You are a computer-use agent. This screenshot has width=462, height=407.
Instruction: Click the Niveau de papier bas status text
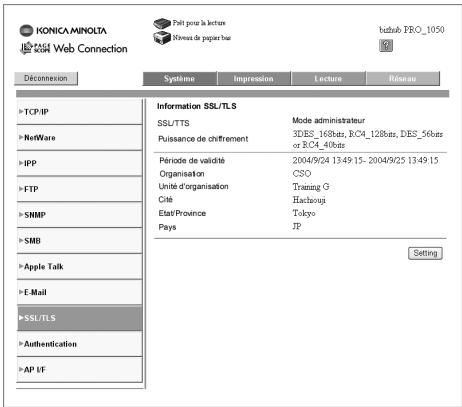pyautogui.click(x=202, y=38)
